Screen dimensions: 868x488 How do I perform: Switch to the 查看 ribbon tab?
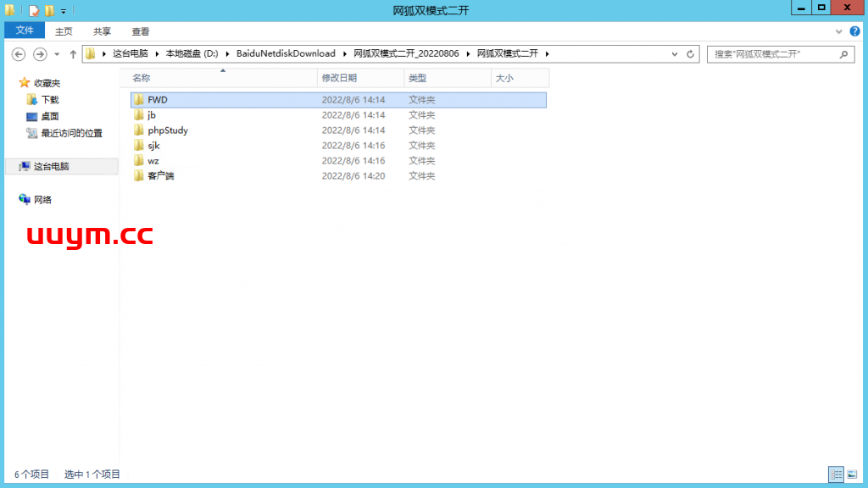click(x=140, y=31)
